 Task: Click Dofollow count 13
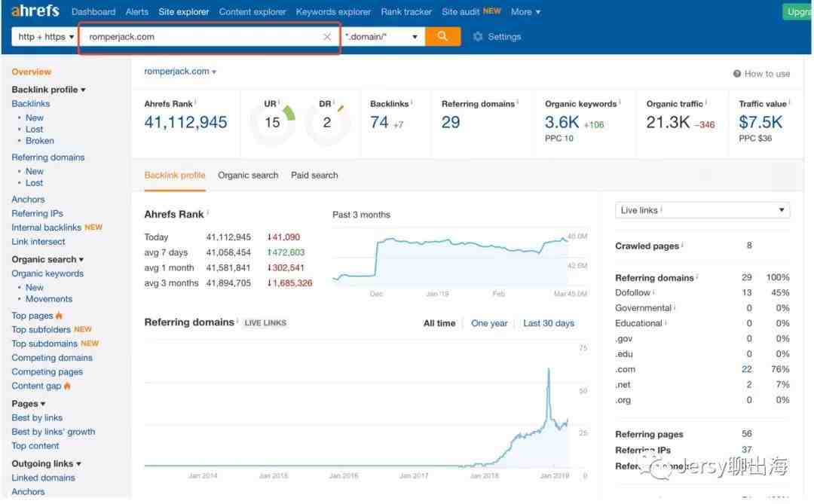746,293
